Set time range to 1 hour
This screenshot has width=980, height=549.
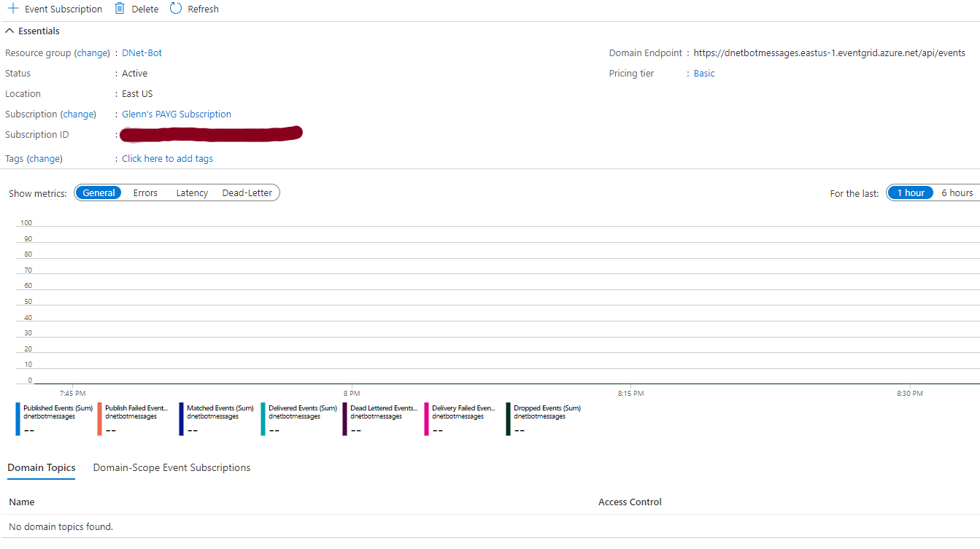coord(910,193)
